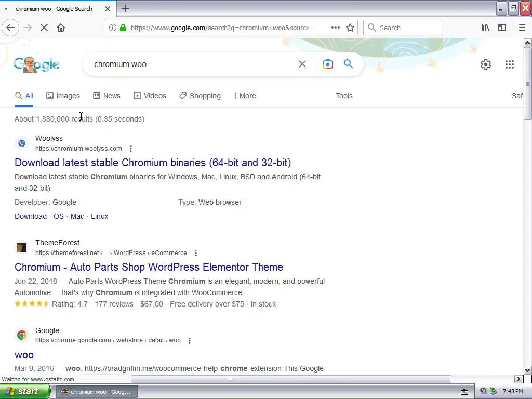Open the Firefox home page
Viewport: 532px width, 399px height.
coord(61,28)
